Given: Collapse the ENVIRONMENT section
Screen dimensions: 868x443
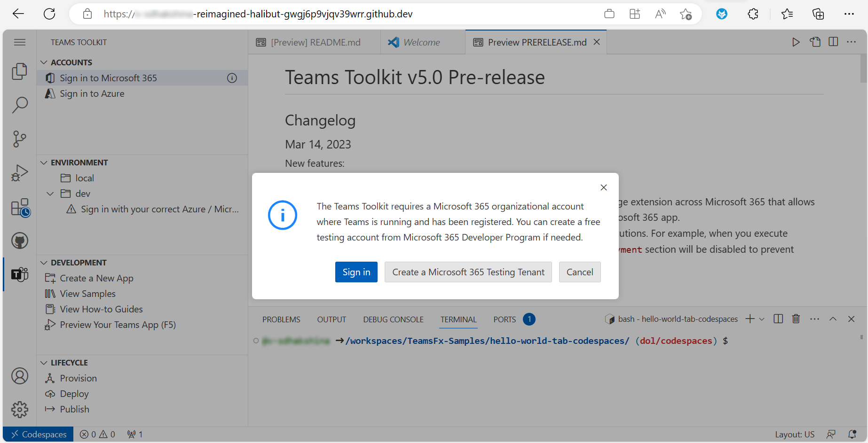Looking at the screenshot, I should tap(44, 163).
